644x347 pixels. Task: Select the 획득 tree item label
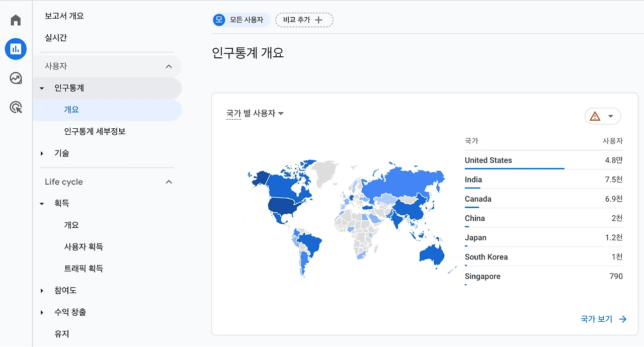[62, 204]
